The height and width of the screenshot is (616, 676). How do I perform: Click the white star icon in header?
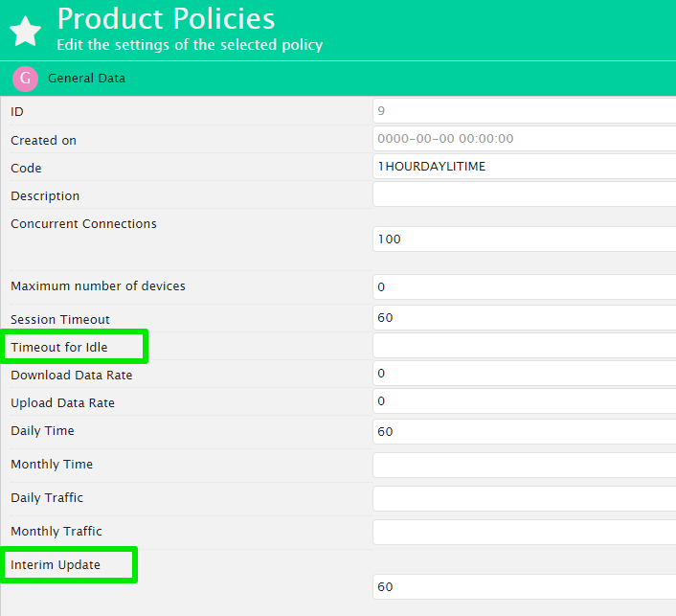[26, 32]
